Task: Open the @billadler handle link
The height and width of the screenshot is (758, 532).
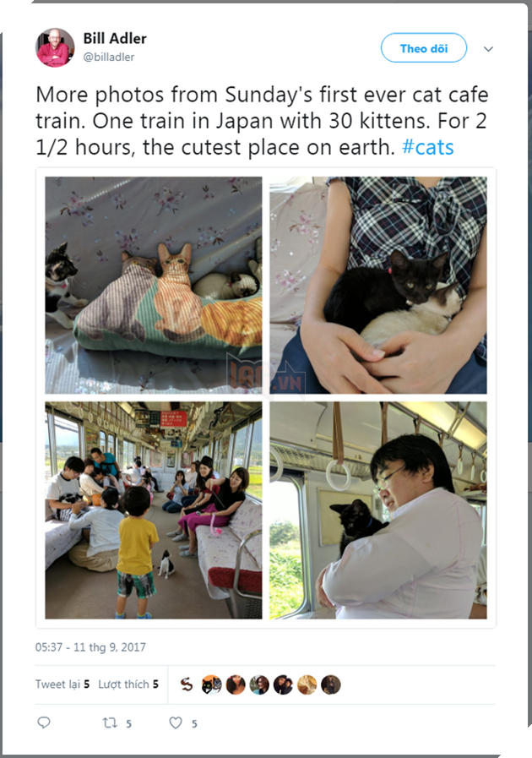Action: 109,57
